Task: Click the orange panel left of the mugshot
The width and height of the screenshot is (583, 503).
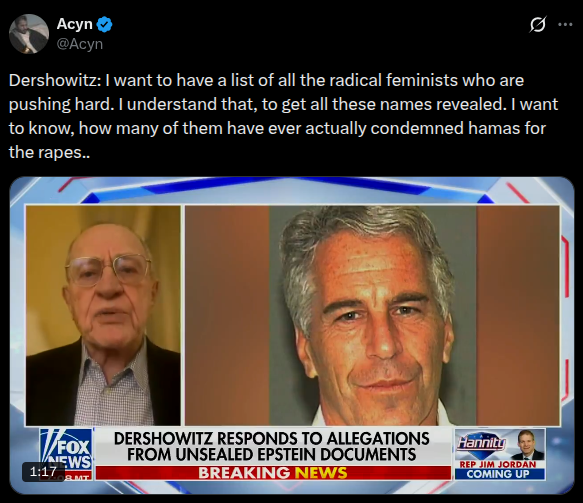Action: point(227,315)
